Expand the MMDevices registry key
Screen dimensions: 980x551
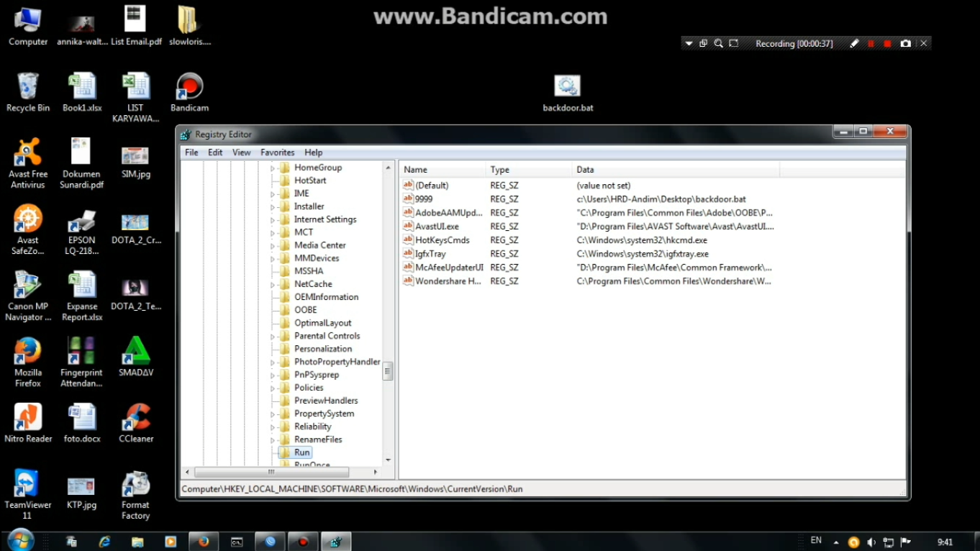coord(273,259)
